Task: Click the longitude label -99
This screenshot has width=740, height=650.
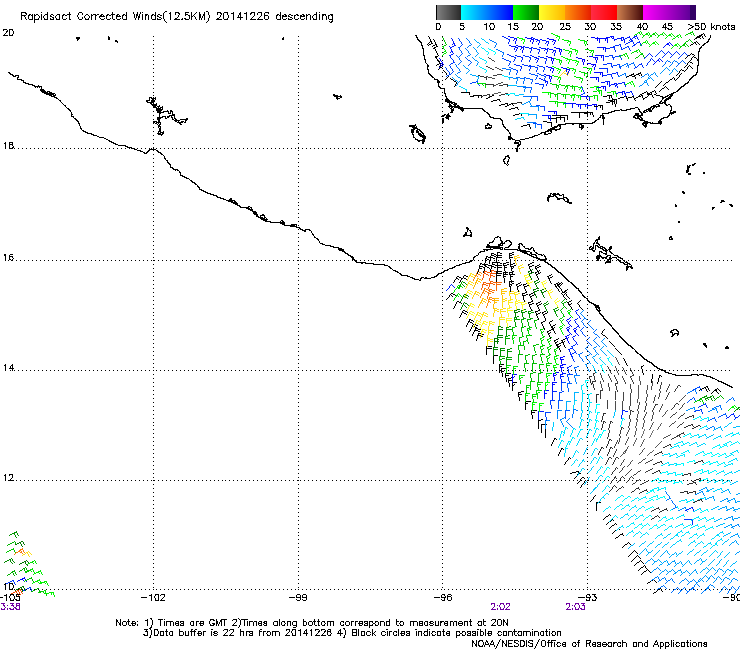Action: tap(298, 598)
